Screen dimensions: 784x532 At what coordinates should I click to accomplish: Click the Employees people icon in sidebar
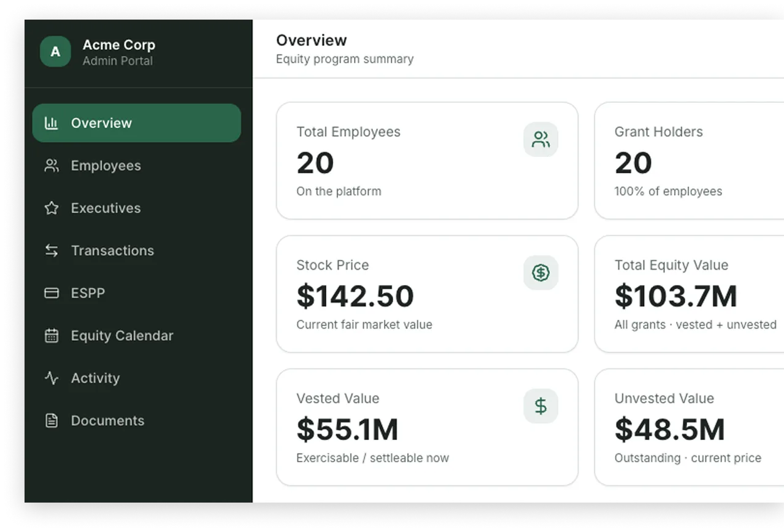pyautogui.click(x=52, y=165)
